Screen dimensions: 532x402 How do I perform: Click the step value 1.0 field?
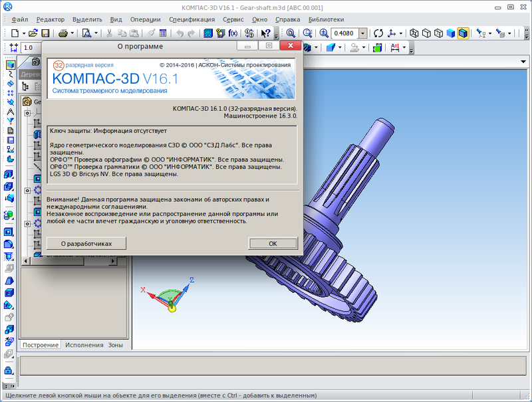(31, 48)
